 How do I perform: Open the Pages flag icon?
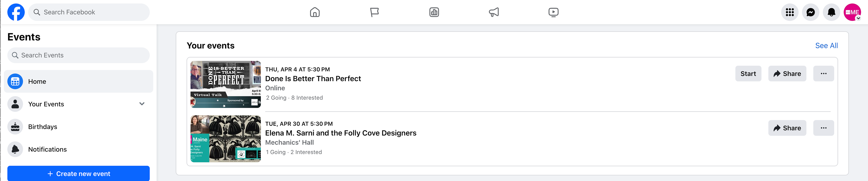tap(374, 12)
